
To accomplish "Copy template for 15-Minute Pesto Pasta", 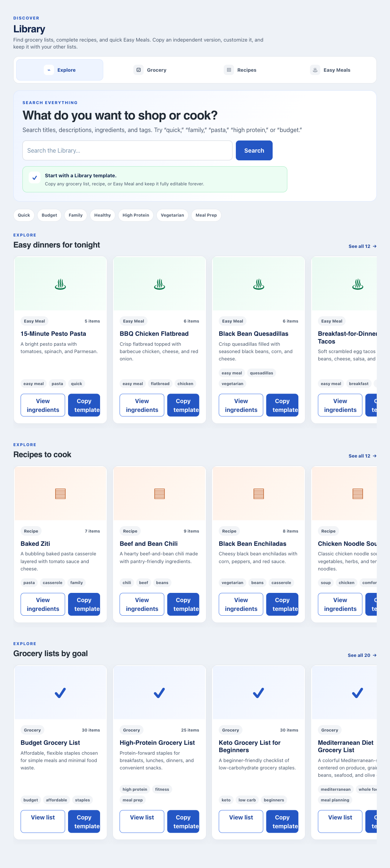I will pyautogui.click(x=84, y=405).
